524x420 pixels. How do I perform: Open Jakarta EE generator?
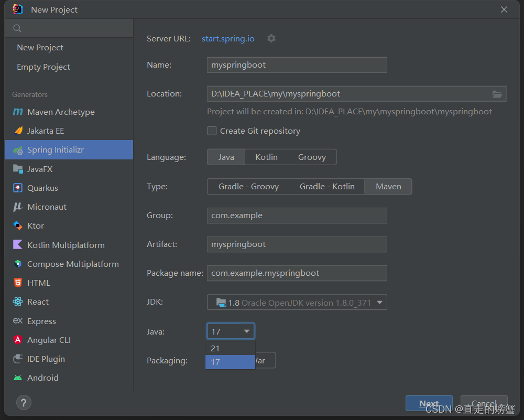69,131
